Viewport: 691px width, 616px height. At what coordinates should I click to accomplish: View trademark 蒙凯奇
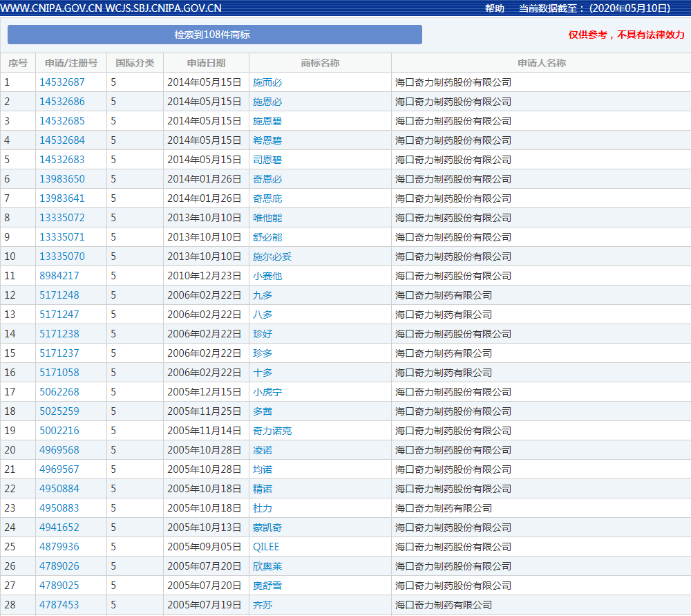[267, 528]
